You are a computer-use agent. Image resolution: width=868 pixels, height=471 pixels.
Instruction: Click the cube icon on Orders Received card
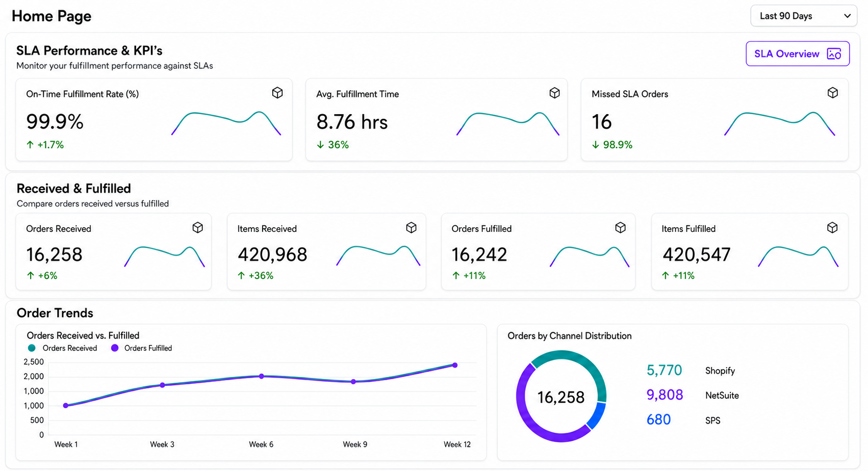(198, 228)
